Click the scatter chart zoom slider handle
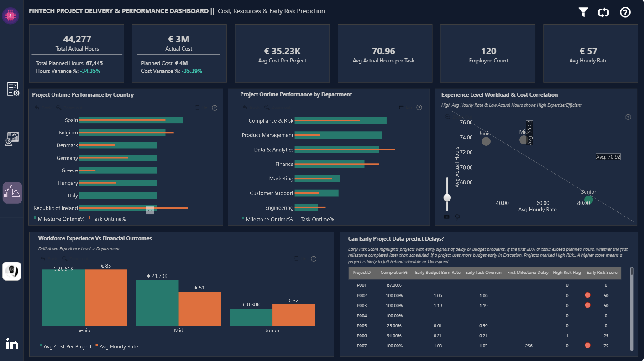Image resolution: width=644 pixels, height=361 pixels. tap(447, 197)
